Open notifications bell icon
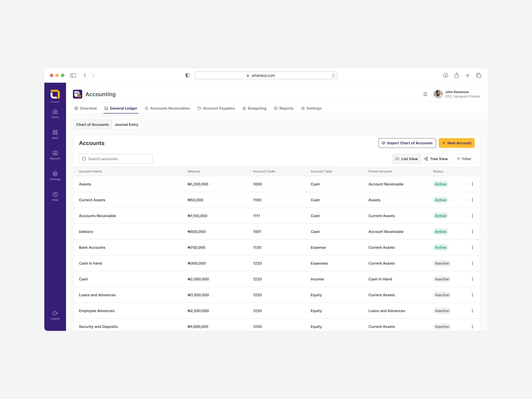The height and width of the screenshot is (399, 532). (x=425, y=94)
